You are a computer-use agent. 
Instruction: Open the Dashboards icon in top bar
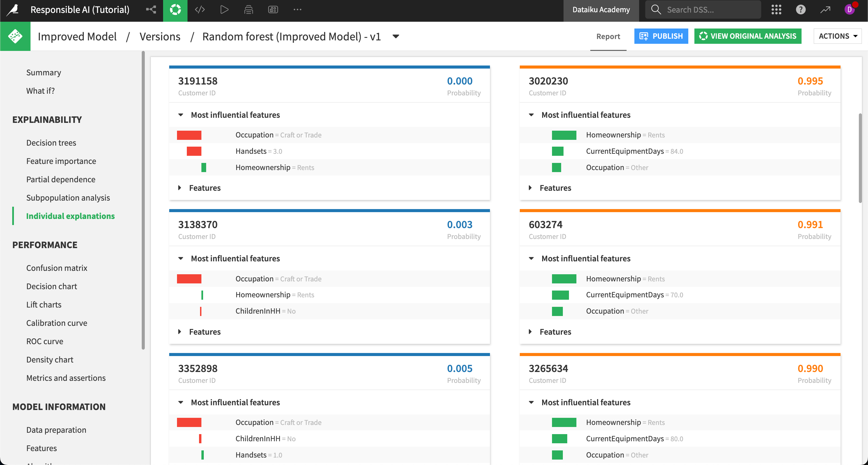click(x=273, y=10)
